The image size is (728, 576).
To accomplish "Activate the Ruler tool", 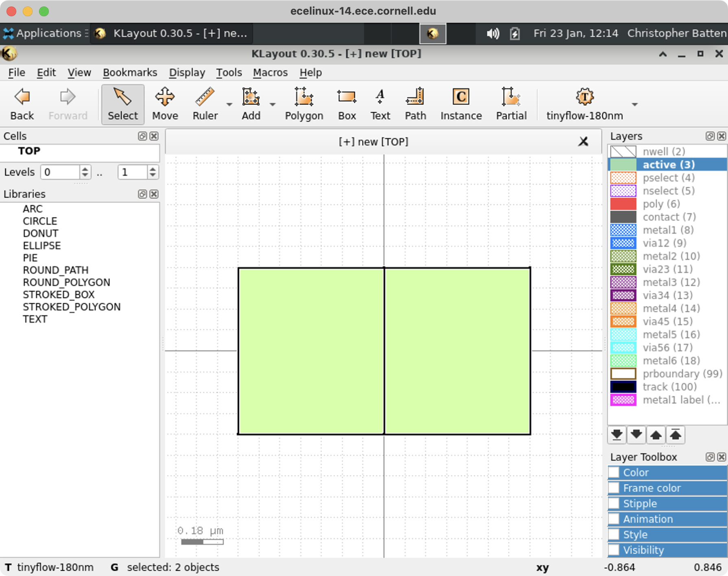I will pos(205,104).
